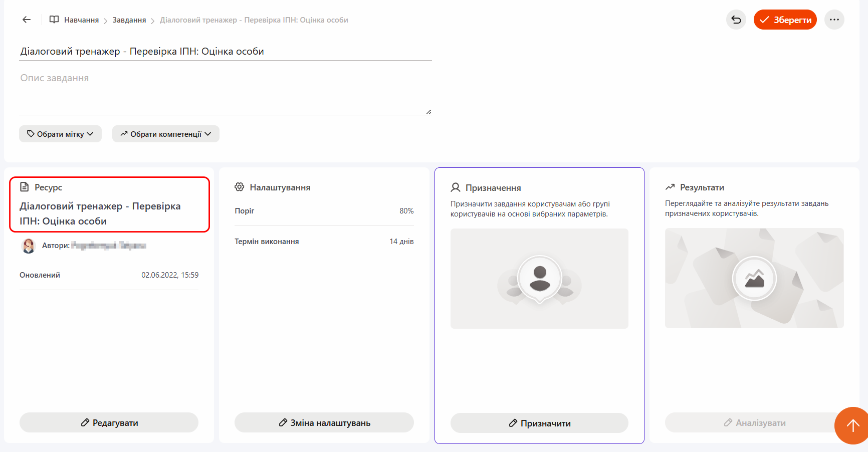The height and width of the screenshot is (452, 868).
Task: Click the Редагувати resource button
Action: 109,422
